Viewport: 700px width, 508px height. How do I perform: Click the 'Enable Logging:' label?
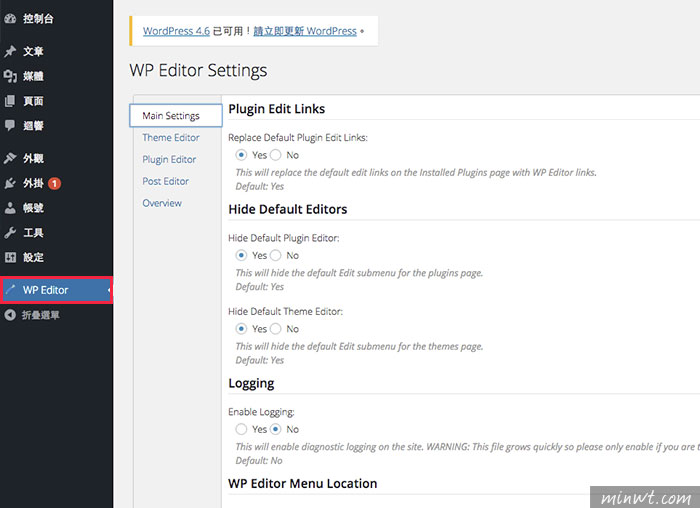pyautogui.click(x=261, y=412)
